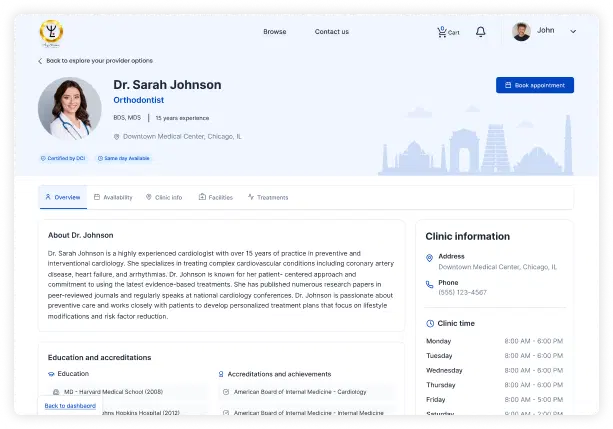
Task: Click the BDS, MDS qualification text
Action: pos(127,118)
